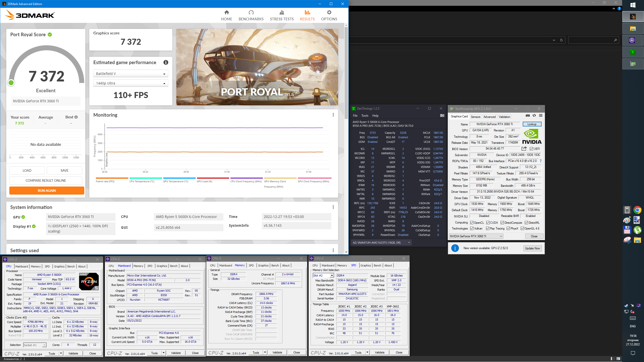Click GPU-Z screenshot camera icon
Screen dimensions: 644x362
click(528, 116)
